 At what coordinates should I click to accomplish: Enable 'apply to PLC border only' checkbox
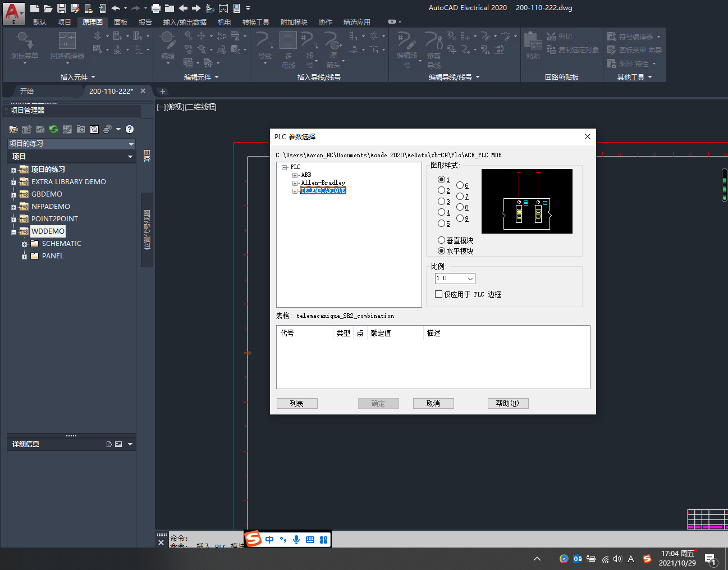(439, 294)
